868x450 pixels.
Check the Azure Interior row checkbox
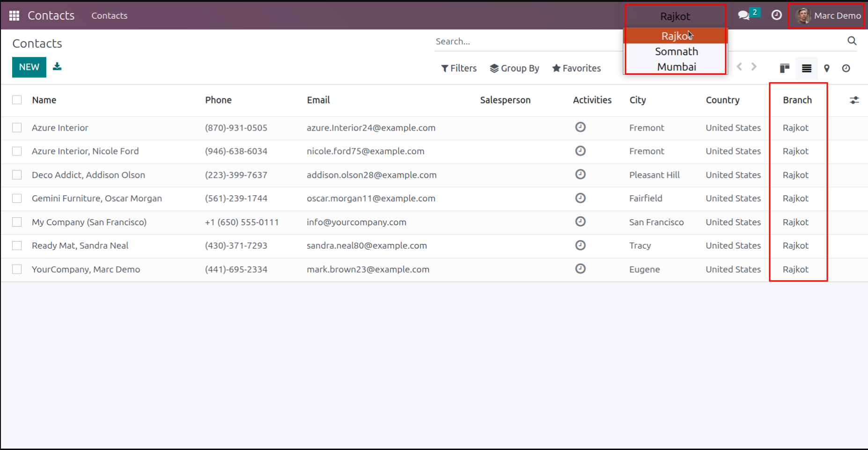[17, 128]
